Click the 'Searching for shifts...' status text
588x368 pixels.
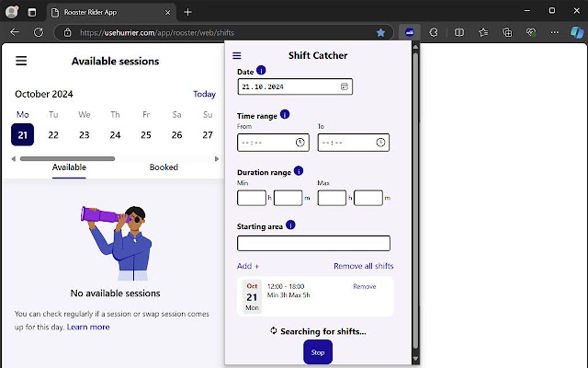coord(323,331)
